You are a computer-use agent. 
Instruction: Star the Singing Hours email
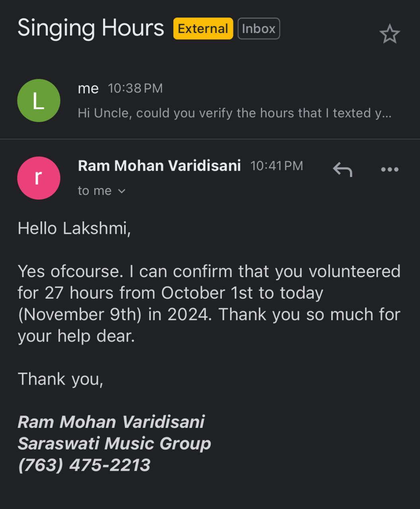(389, 34)
